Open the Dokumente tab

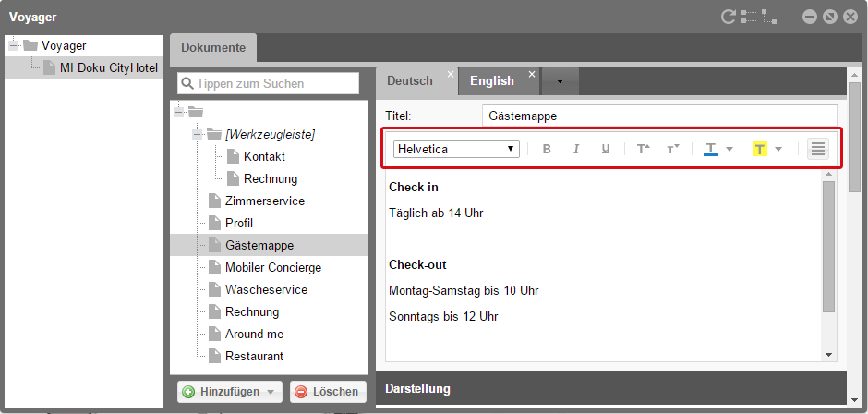pos(213,48)
